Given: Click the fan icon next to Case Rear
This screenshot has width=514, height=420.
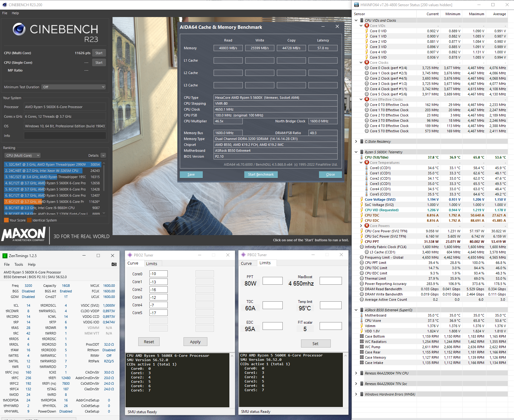Looking at the screenshot, I should click(362, 352).
